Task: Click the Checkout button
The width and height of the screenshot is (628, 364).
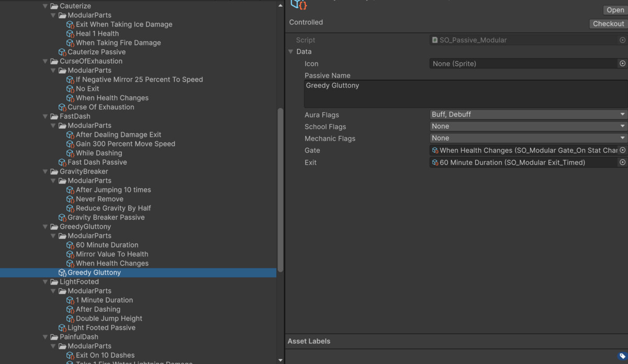Action: pos(608,24)
